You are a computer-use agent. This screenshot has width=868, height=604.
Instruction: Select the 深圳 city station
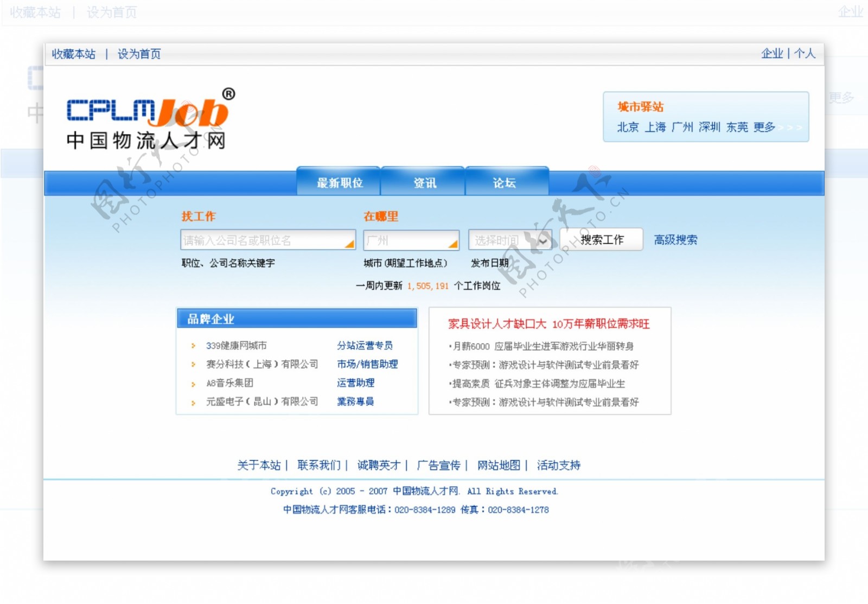point(710,127)
